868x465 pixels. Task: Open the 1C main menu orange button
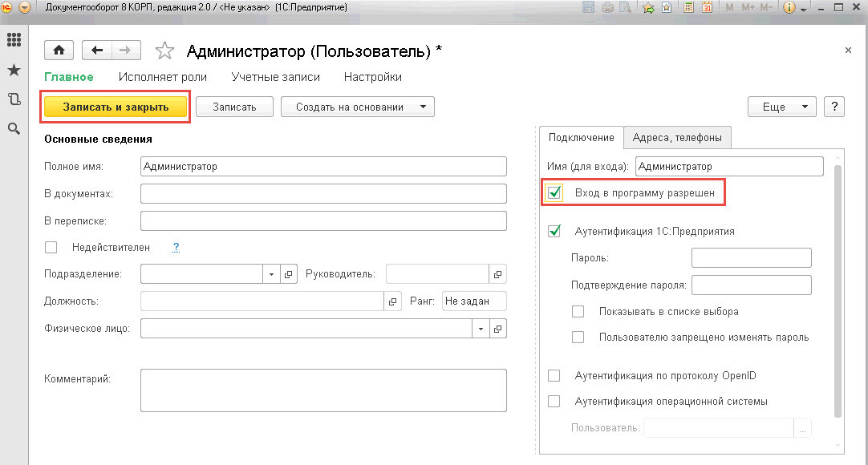[24, 8]
